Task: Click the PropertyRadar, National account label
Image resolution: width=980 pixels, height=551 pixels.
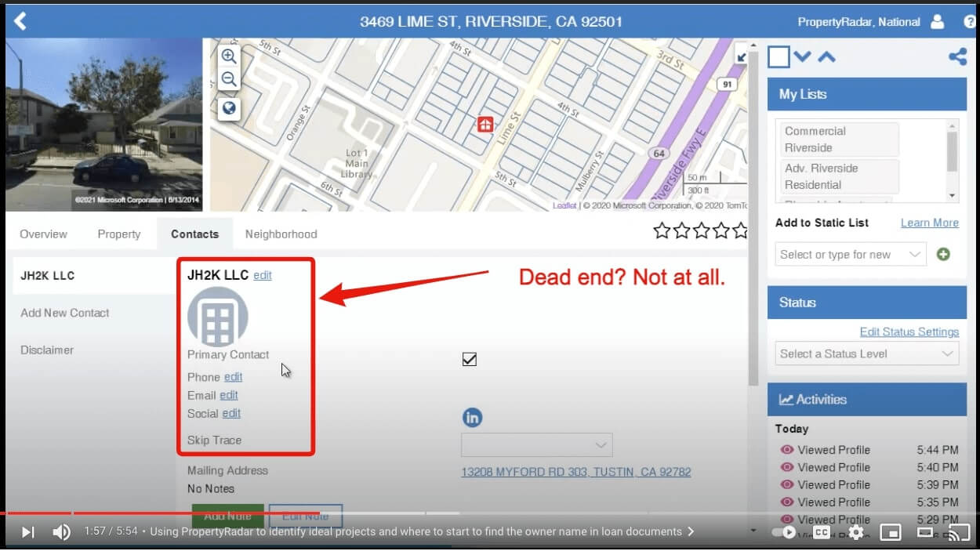Action: (858, 22)
